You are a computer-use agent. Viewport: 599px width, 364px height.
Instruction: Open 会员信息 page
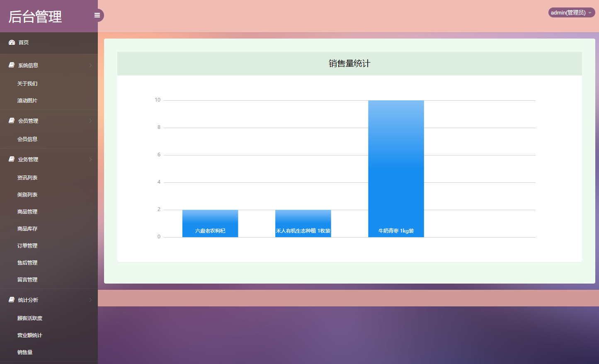coord(27,139)
